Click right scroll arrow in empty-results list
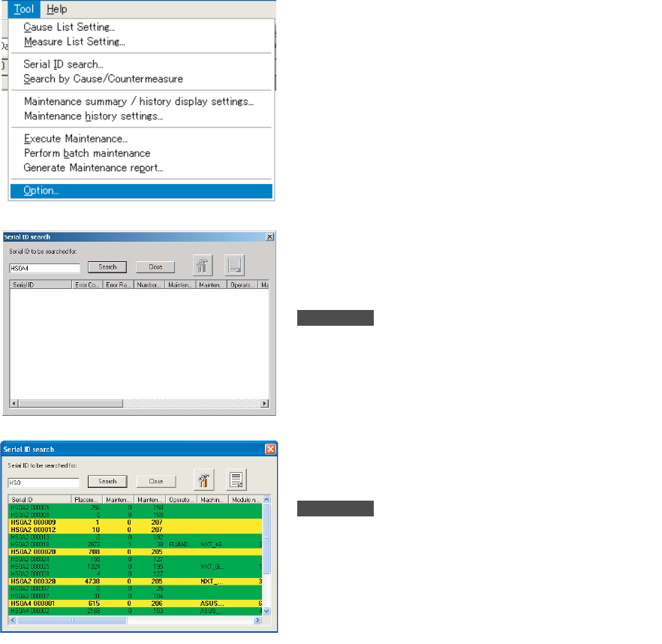The width and height of the screenshot is (662, 644). coord(265,403)
